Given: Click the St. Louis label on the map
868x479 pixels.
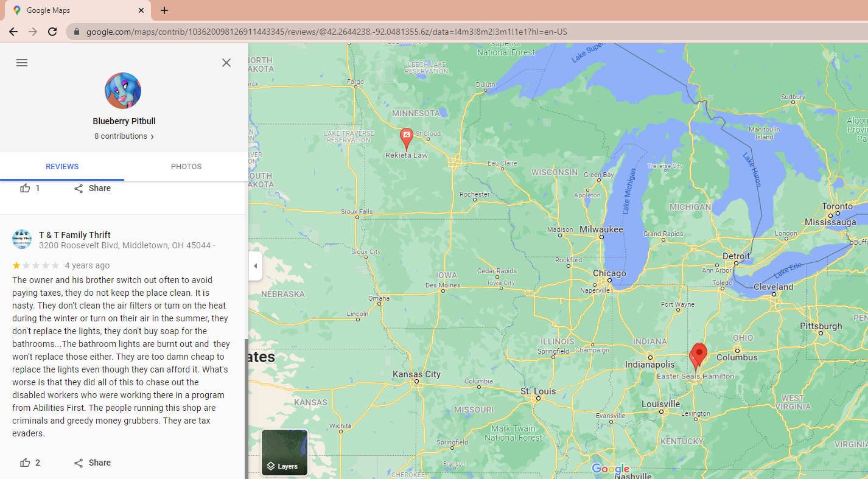Looking at the screenshot, I should pos(538,391).
